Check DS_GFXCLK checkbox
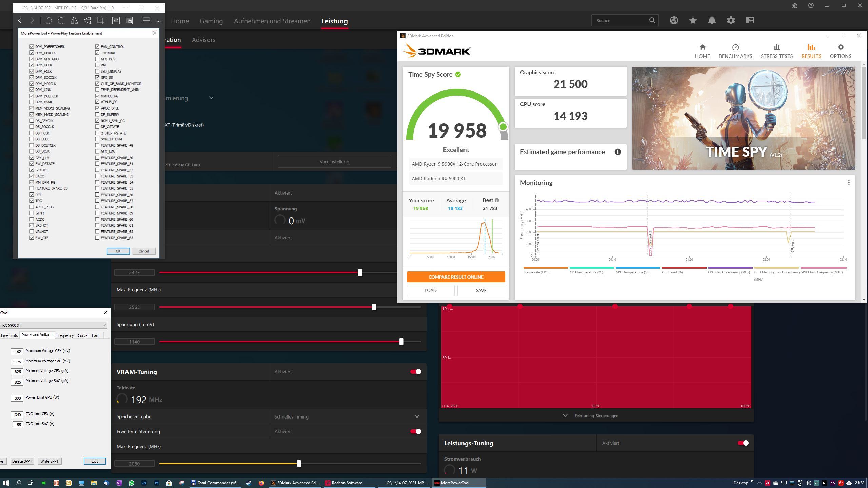 (32, 120)
